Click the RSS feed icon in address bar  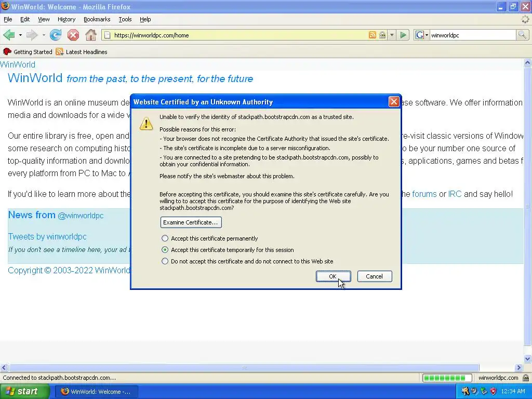coord(372,35)
